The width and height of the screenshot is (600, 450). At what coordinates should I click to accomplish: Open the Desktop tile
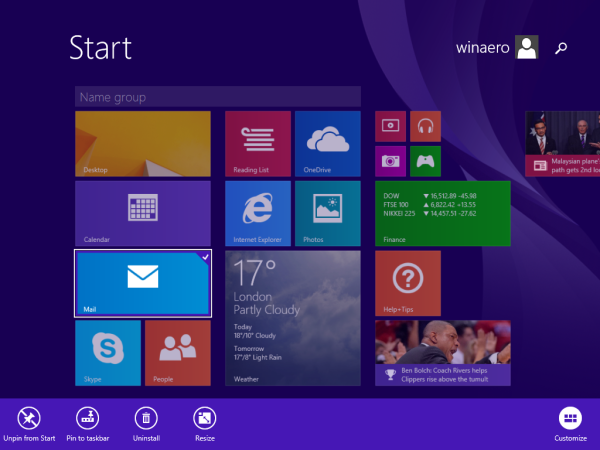[x=143, y=144]
